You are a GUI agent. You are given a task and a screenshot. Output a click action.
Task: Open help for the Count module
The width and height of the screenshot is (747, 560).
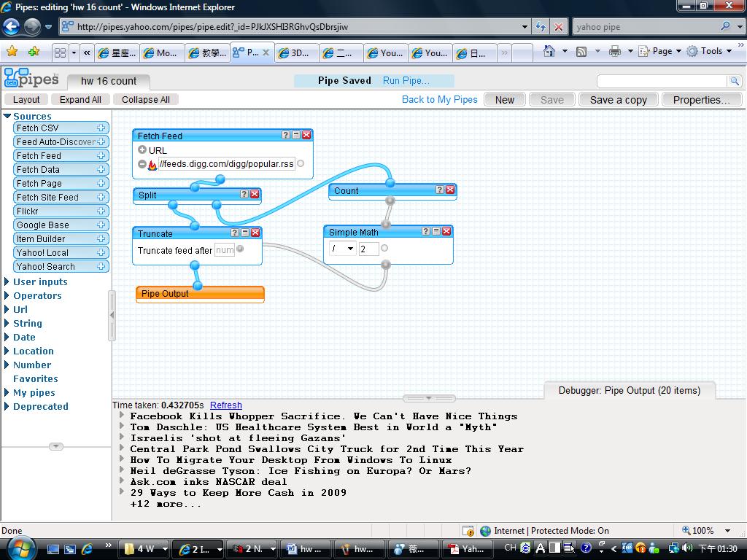pyautogui.click(x=440, y=190)
